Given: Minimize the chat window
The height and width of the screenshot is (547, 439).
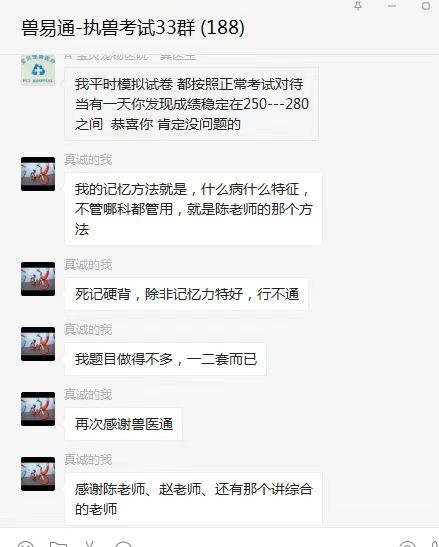Looking at the screenshot, I should pyautogui.click(x=392, y=6).
